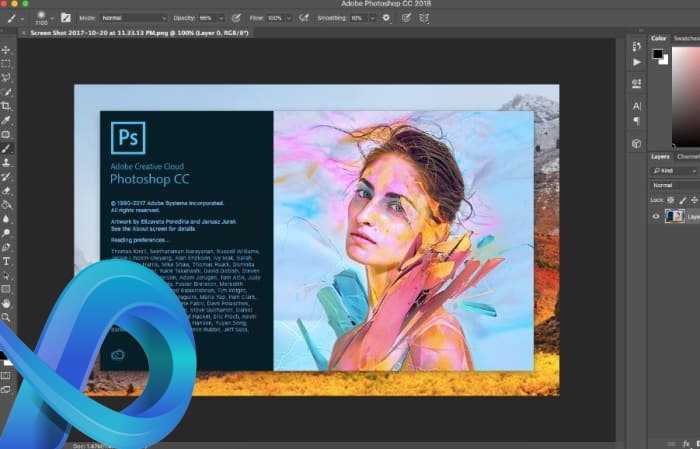Click the white background color swatch
The height and width of the screenshot is (449, 700).
[x=665, y=61]
